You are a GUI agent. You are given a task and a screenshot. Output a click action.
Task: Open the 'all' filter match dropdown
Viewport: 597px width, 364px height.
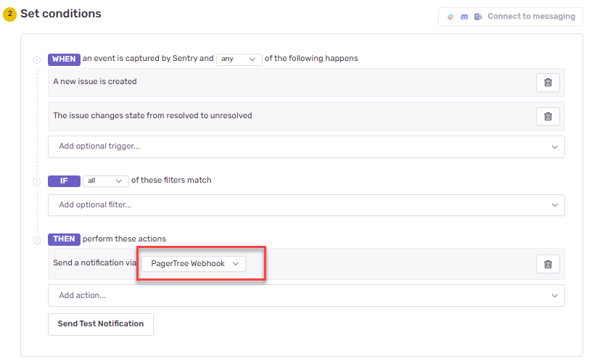click(x=105, y=181)
